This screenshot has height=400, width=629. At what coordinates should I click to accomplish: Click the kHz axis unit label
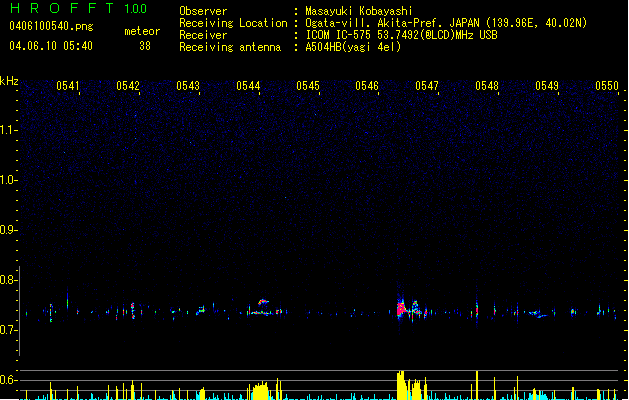[x=9, y=81]
